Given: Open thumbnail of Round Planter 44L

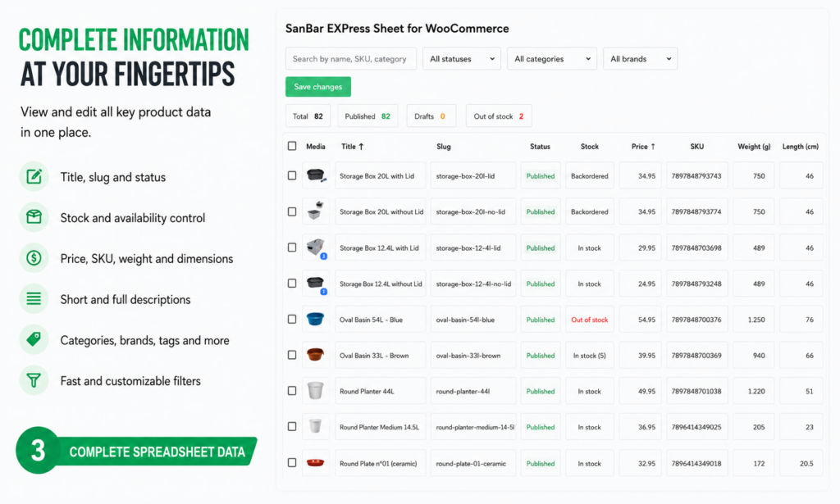Looking at the screenshot, I should click(316, 391).
